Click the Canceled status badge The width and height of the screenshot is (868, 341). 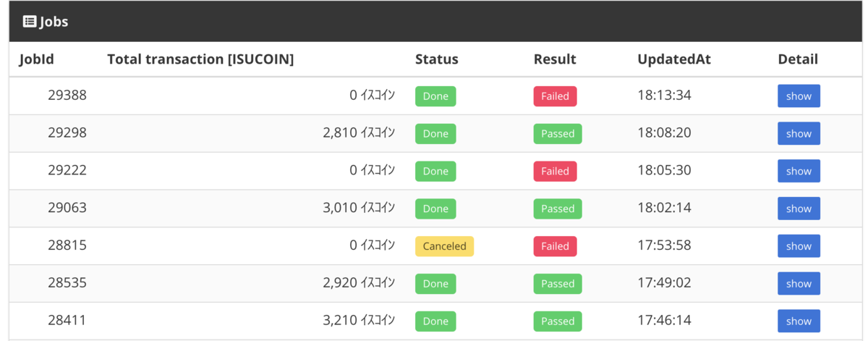pyautogui.click(x=444, y=246)
